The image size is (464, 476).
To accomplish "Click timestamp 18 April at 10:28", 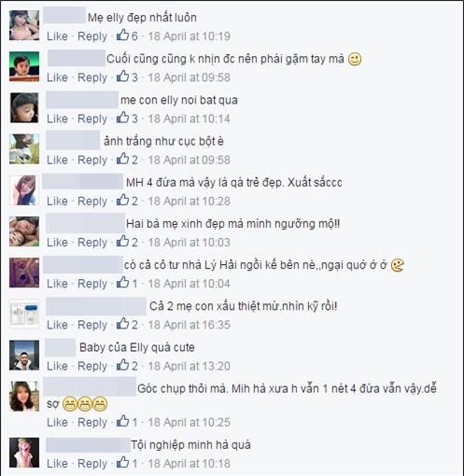I will [x=189, y=201].
